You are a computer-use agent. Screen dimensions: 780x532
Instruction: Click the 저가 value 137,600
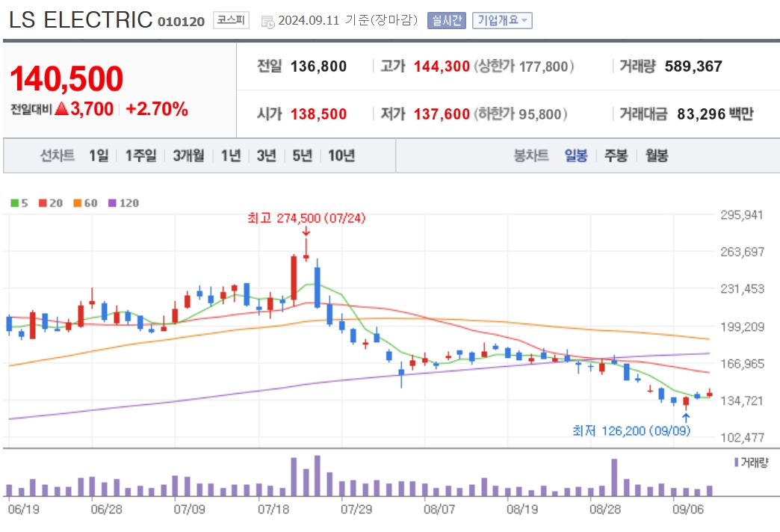[x=442, y=114]
